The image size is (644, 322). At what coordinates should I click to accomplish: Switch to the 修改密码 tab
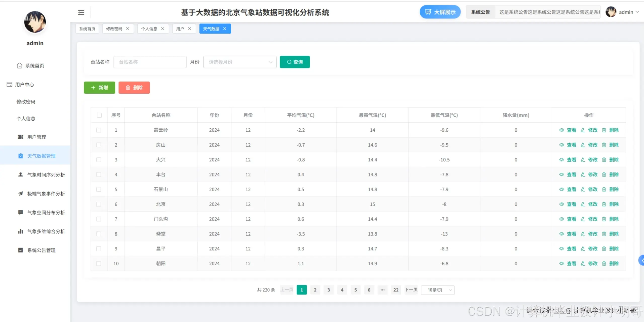115,28
